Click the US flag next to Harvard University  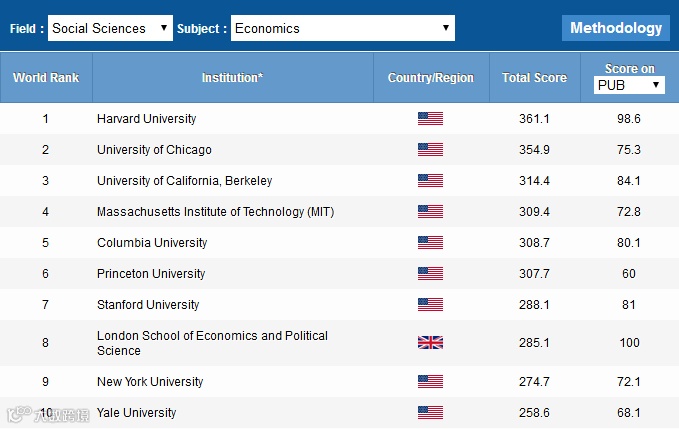point(430,119)
